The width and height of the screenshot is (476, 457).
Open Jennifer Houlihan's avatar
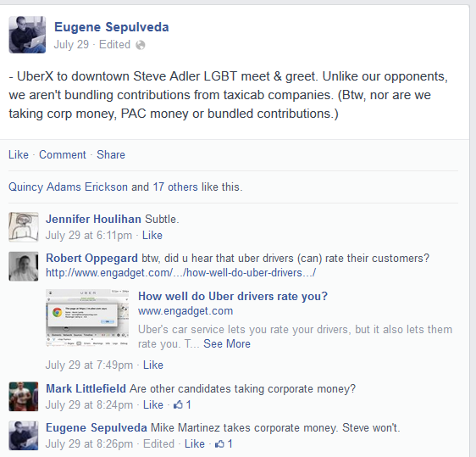coord(24,227)
